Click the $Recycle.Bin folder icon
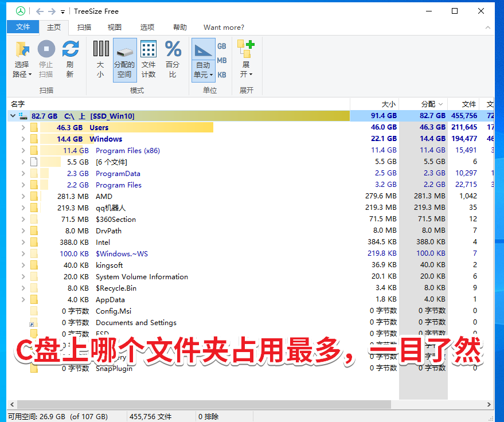The height and width of the screenshot is (422, 504). click(x=34, y=288)
